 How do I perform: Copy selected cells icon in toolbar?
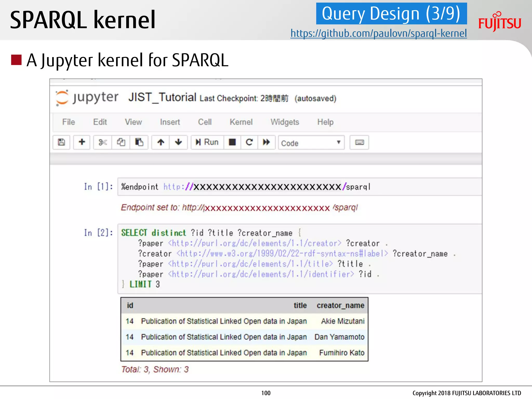121,142
